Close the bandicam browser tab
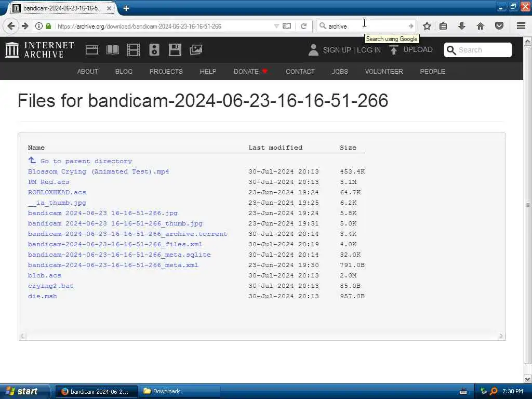532x399 pixels. pos(109,8)
